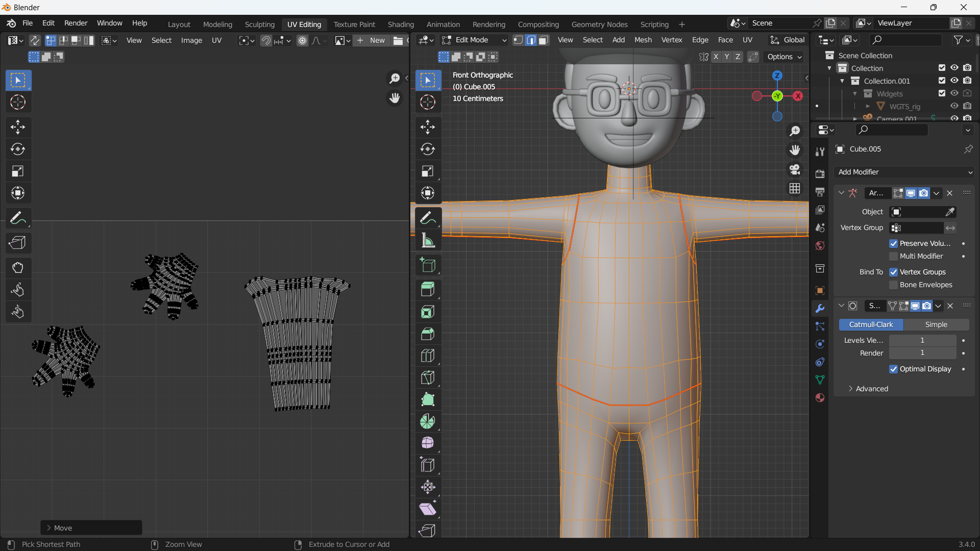Click the Vertex Group input field
This screenshot has width=980, height=551.
(916, 228)
